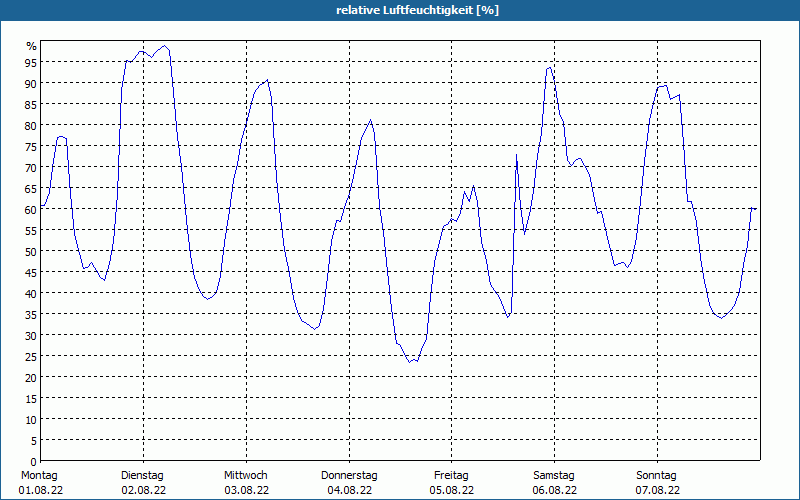Select the y-axis value '45'
The height and width of the screenshot is (500, 800).
32,273
